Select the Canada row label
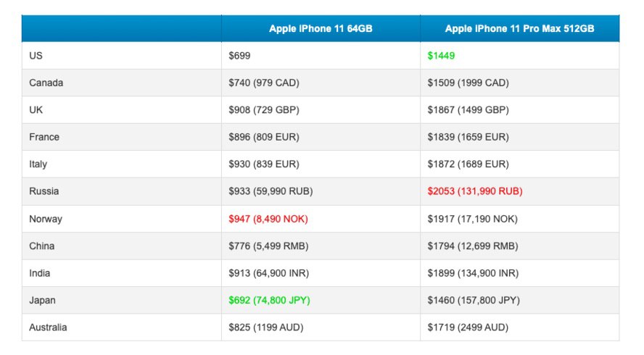This screenshot has width=644, height=355. 46,83
